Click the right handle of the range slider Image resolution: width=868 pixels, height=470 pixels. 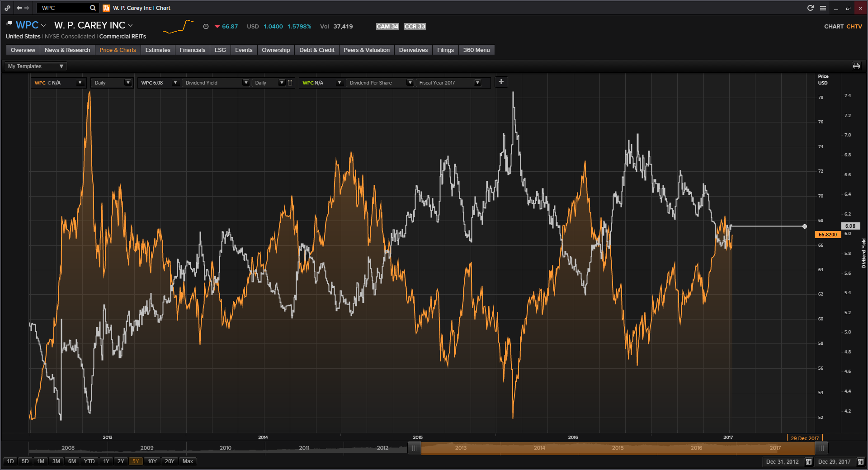click(821, 448)
